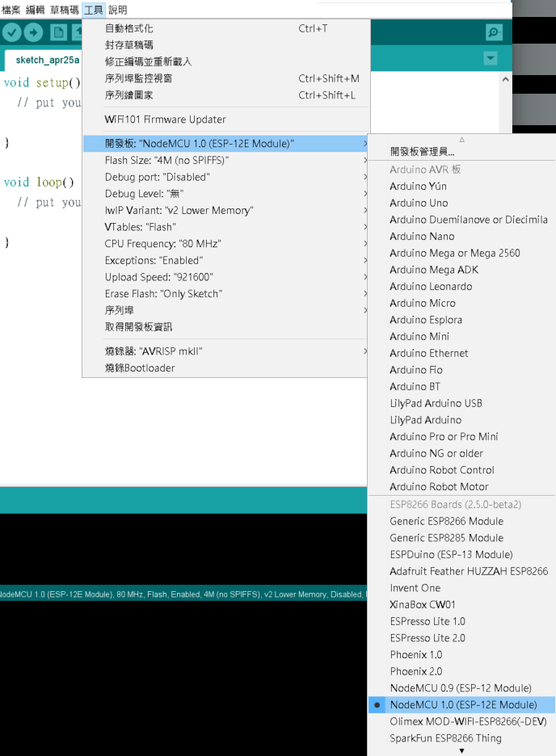Click the editor scrollbar up arrow
Image resolution: width=556 pixels, height=756 pixels.
tap(505, 79)
